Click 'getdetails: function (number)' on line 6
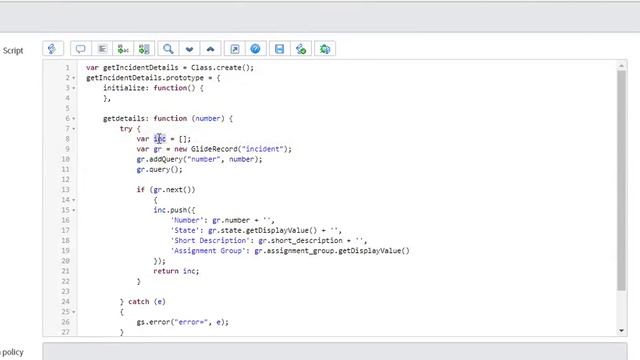The height and width of the screenshot is (360, 640). click(164, 119)
